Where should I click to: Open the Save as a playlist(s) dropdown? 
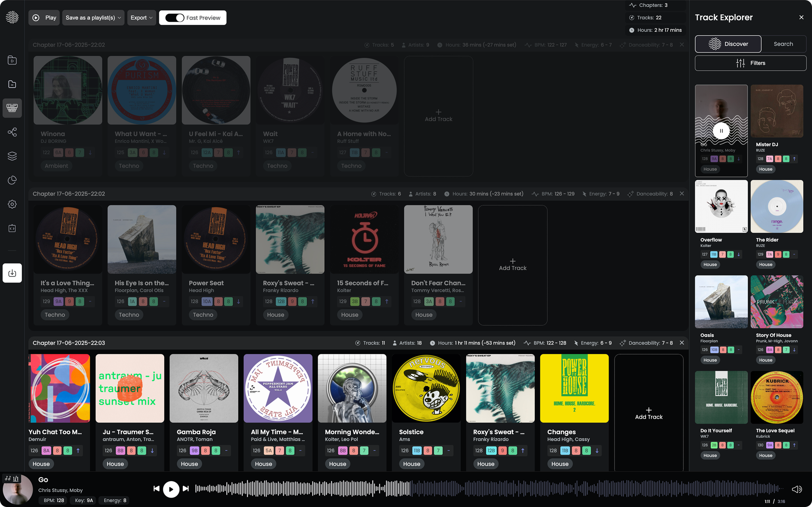[x=93, y=18]
